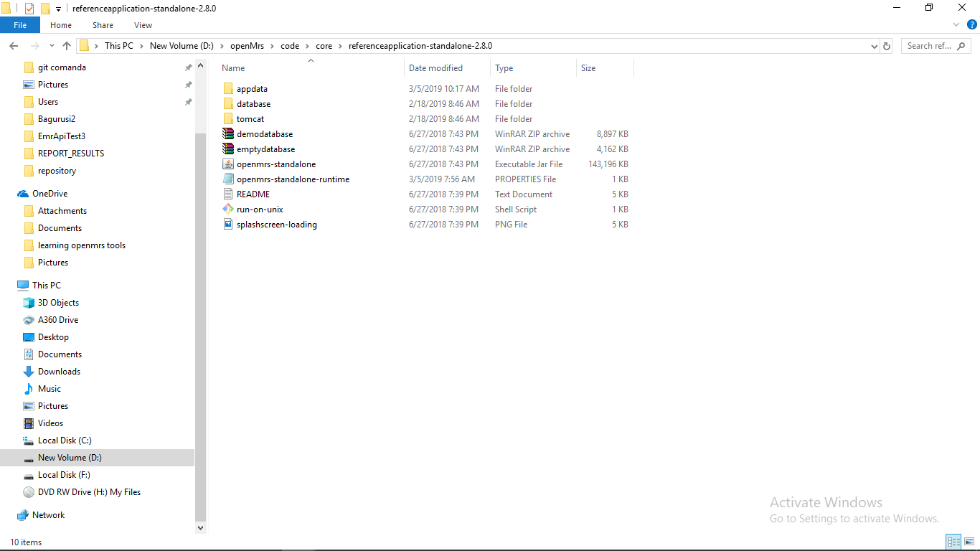980x551 pixels.
Task: Open 'REPORT_RESULTS' quick access folder
Action: 70,154
